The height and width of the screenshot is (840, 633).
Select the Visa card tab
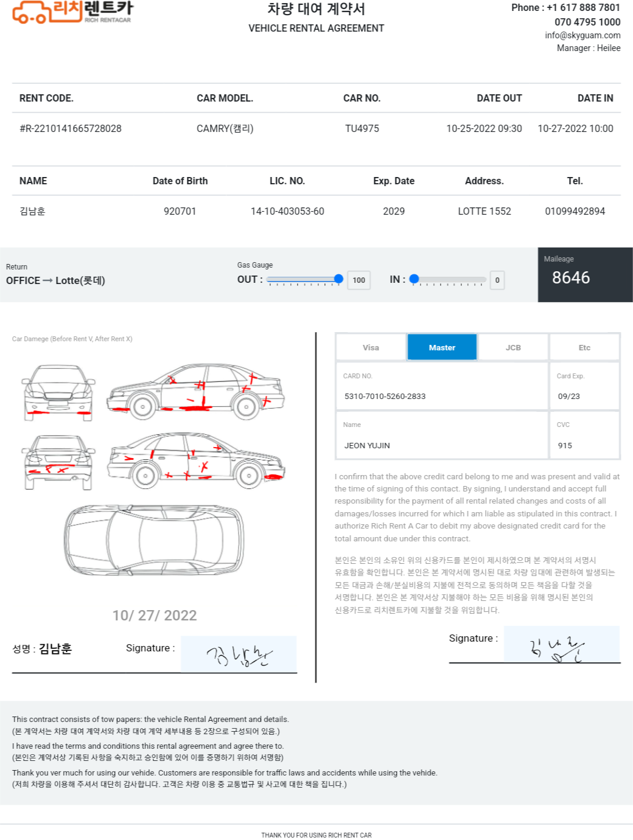(x=371, y=347)
